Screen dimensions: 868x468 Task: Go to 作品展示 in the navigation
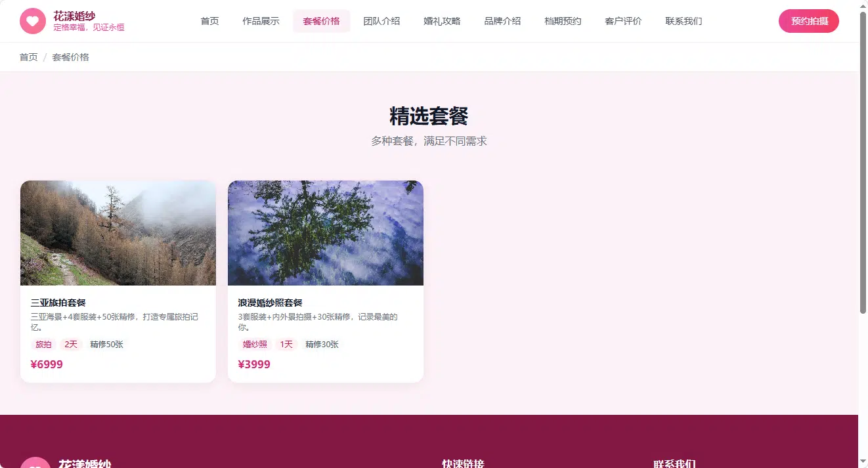tap(261, 21)
